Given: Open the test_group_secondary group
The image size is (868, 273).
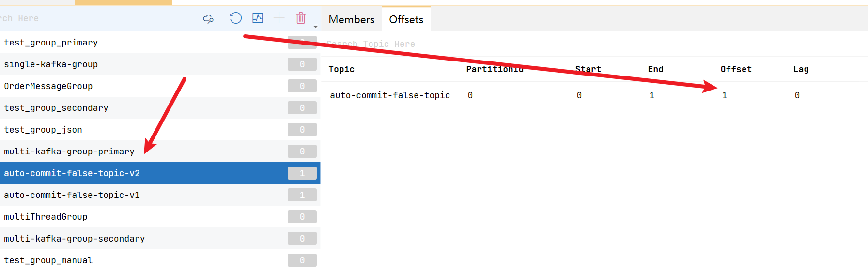Looking at the screenshot, I should pos(56,108).
